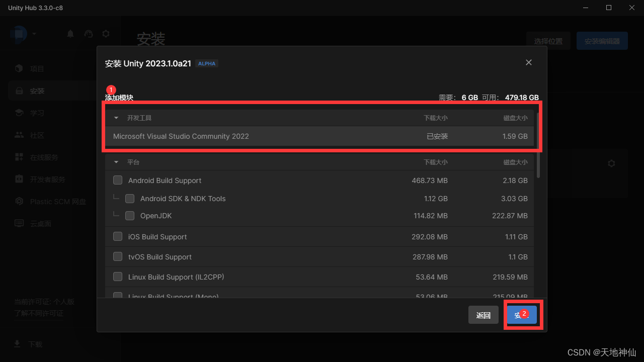Collapse the 平台 section arrow
Screen dimensions: 644x362
(116, 162)
